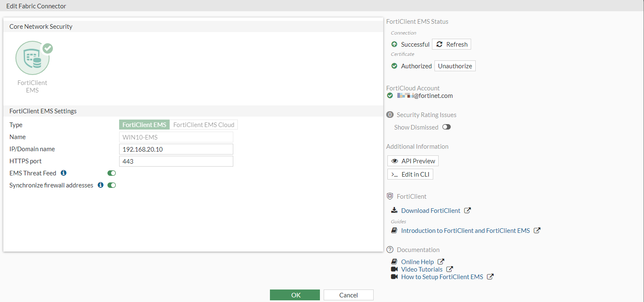Enable the Show Dismissed toggle
Viewport: 644px width, 302px height.
click(x=447, y=127)
